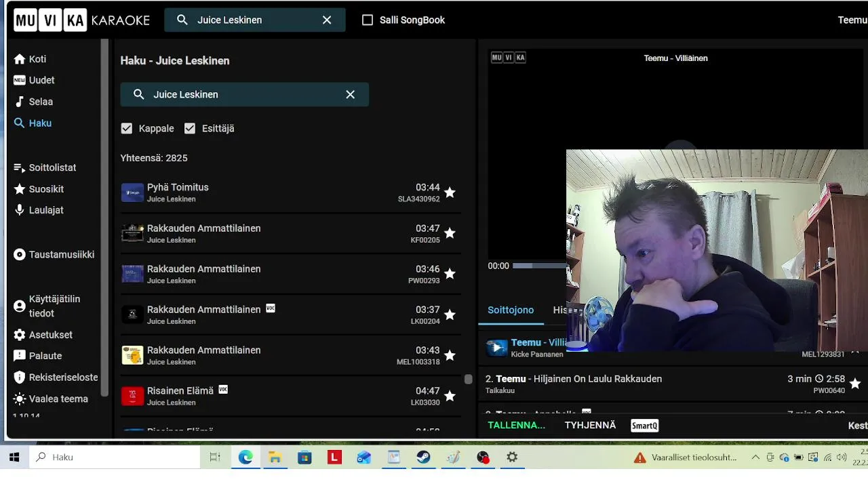Star Risainen Elämä LK03030
Viewport: 868px width, 488px height.
click(x=450, y=396)
